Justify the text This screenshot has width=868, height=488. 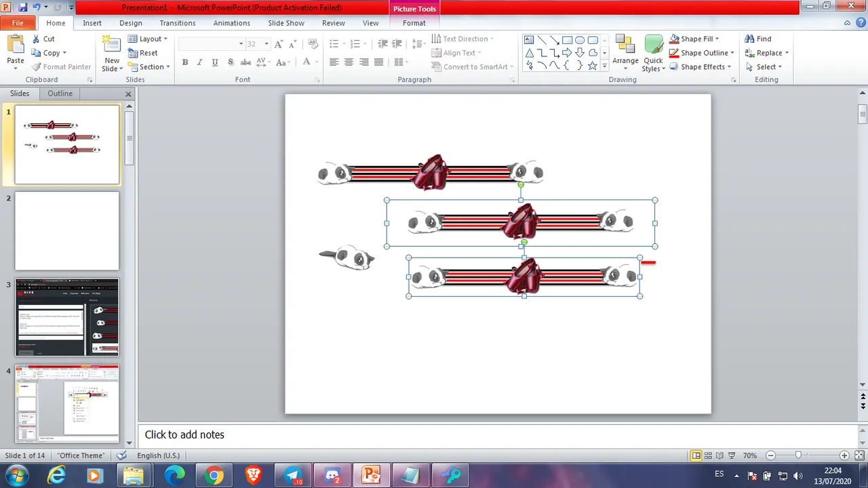[379, 62]
